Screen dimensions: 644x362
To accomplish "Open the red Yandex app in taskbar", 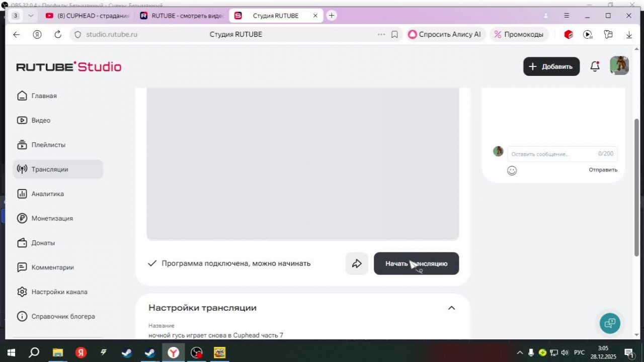I will pyautogui.click(x=81, y=352).
